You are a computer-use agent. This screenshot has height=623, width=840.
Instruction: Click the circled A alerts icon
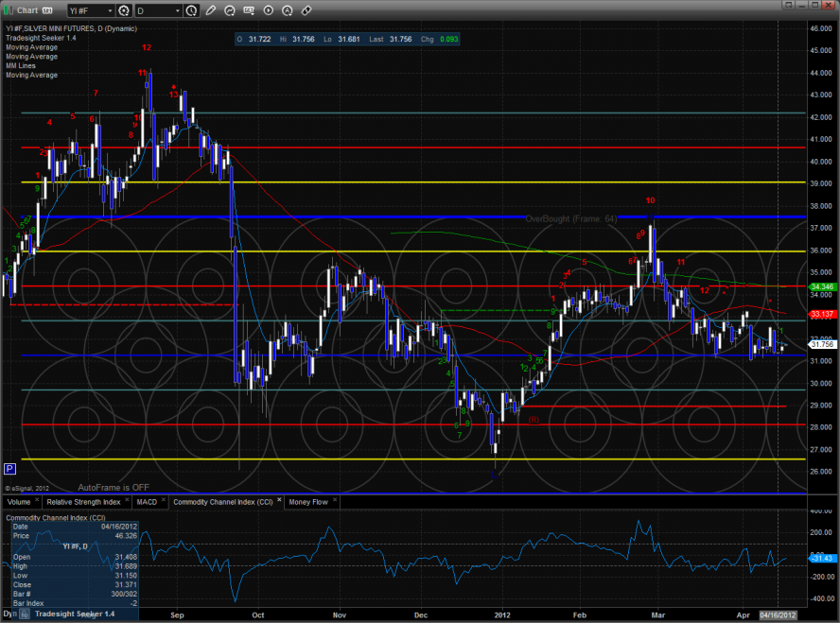click(288, 10)
